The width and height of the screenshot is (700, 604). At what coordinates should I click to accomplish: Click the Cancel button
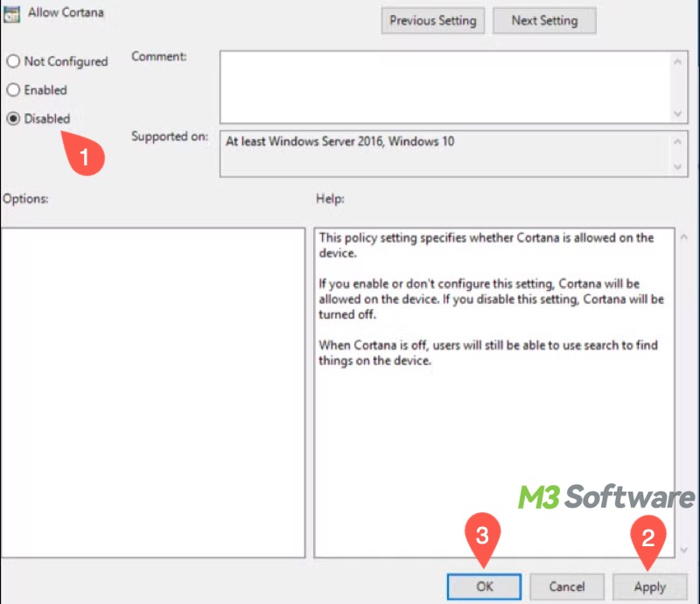tap(567, 586)
